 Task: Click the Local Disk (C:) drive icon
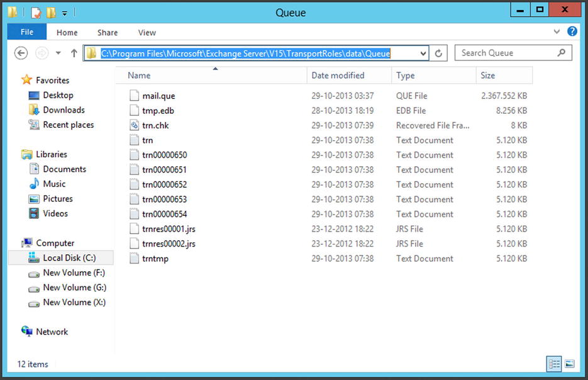34,257
